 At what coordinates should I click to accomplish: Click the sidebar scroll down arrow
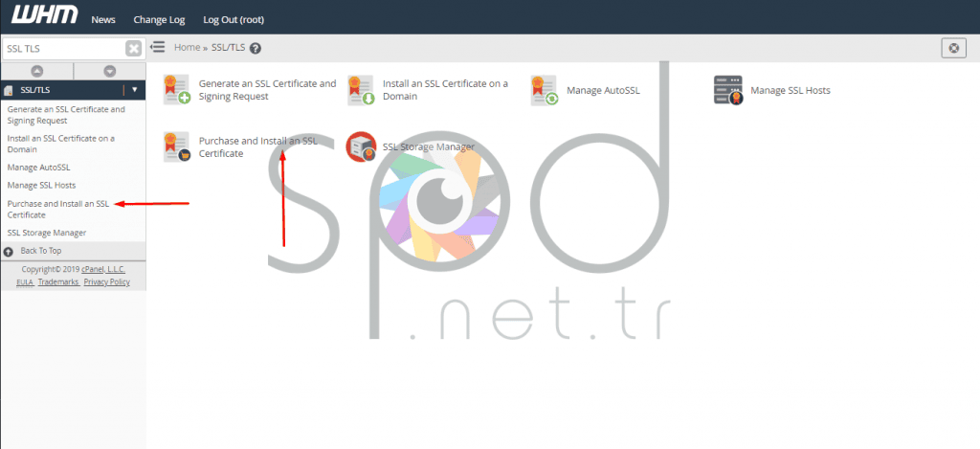pos(110,71)
